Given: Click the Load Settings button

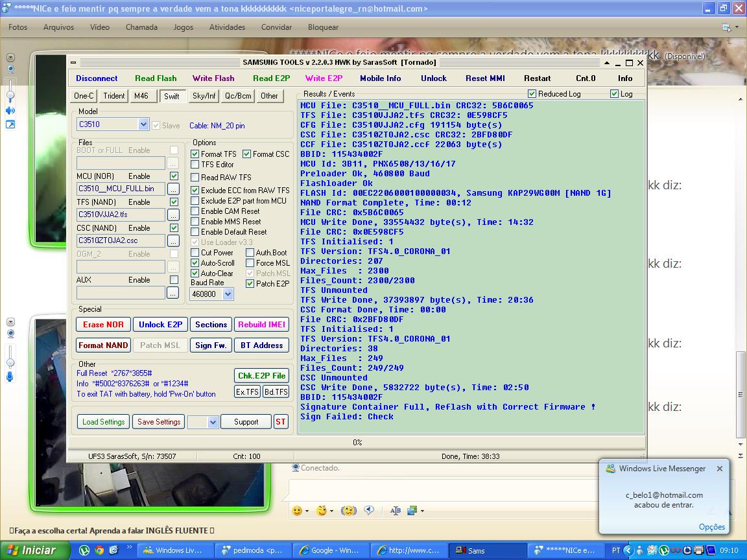Looking at the screenshot, I should click(x=103, y=422).
